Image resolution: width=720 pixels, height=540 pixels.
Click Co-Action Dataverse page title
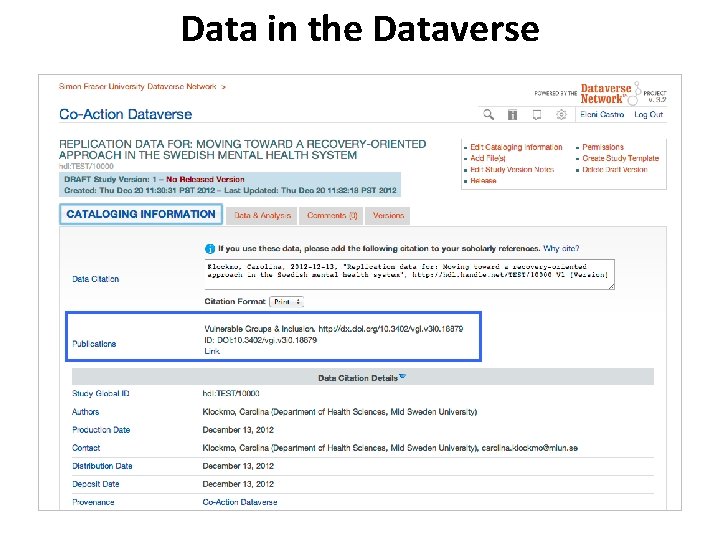125,114
